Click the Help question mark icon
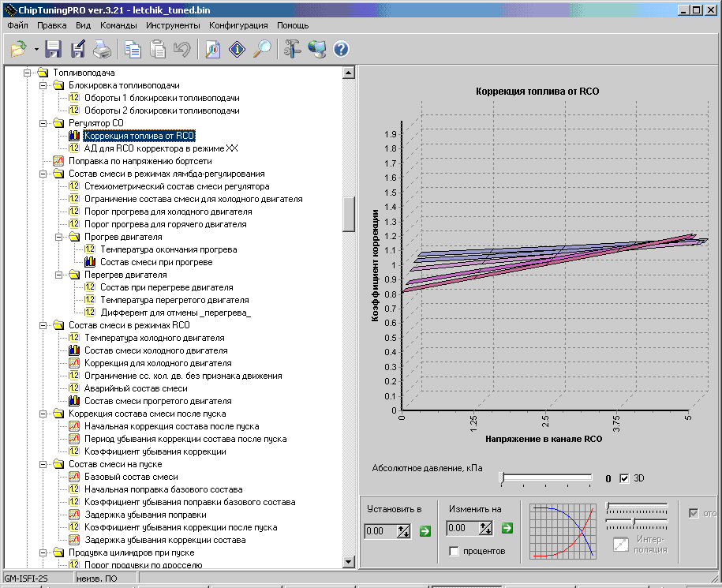 pyautogui.click(x=341, y=50)
